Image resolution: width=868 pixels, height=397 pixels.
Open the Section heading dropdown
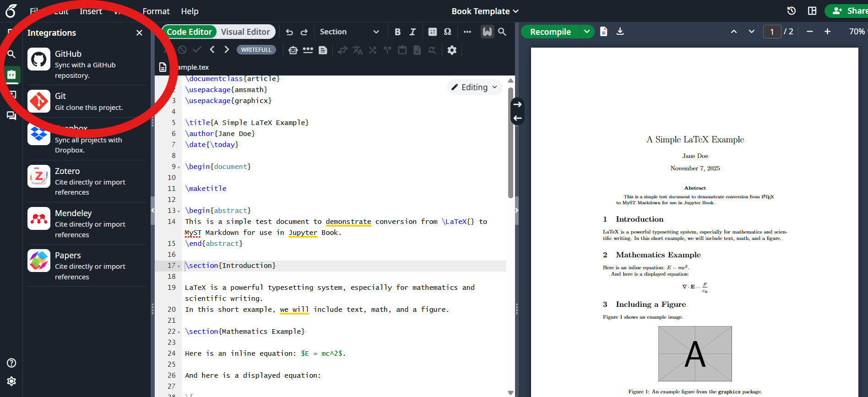(349, 32)
